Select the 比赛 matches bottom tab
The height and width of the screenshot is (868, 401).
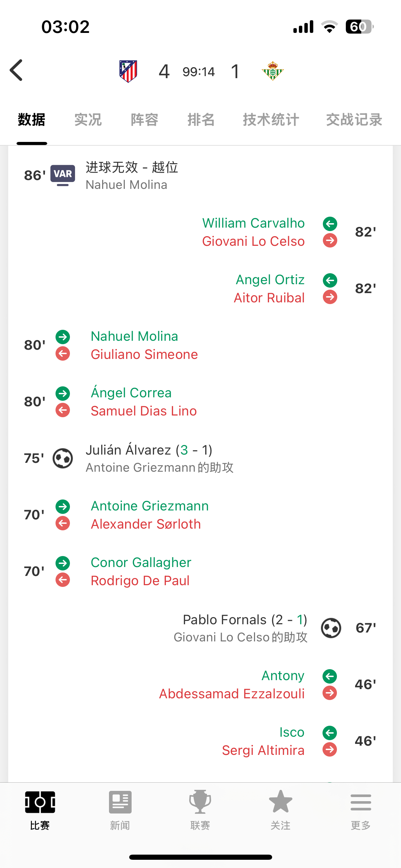[40, 810]
